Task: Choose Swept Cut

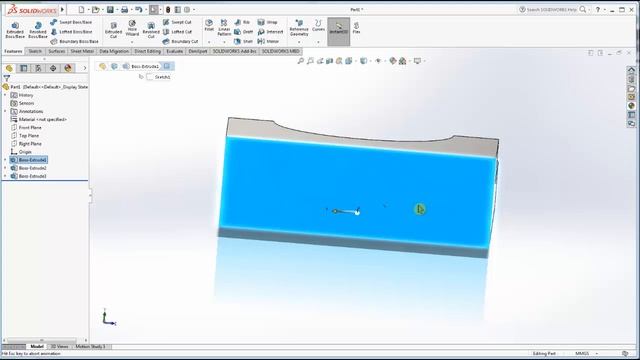Action: click(177, 22)
